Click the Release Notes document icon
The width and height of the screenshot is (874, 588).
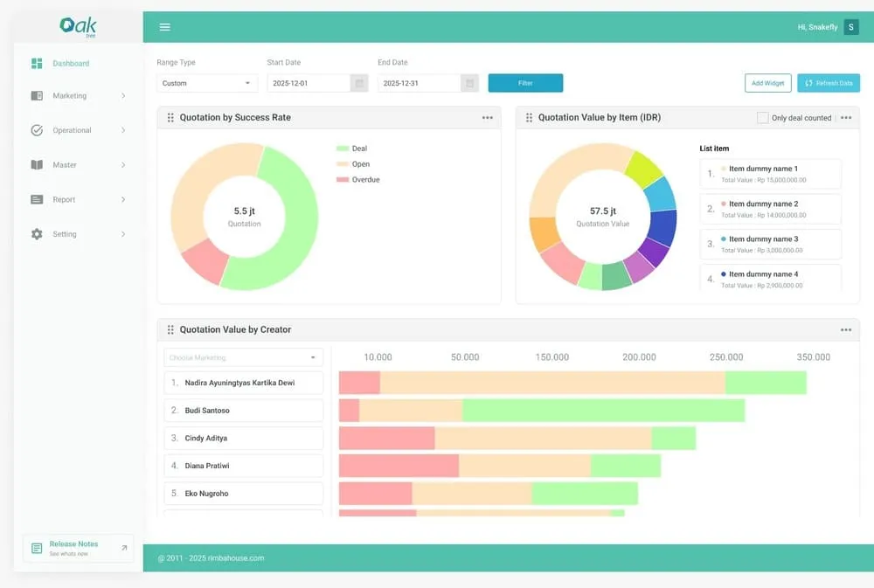tap(36, 548)
